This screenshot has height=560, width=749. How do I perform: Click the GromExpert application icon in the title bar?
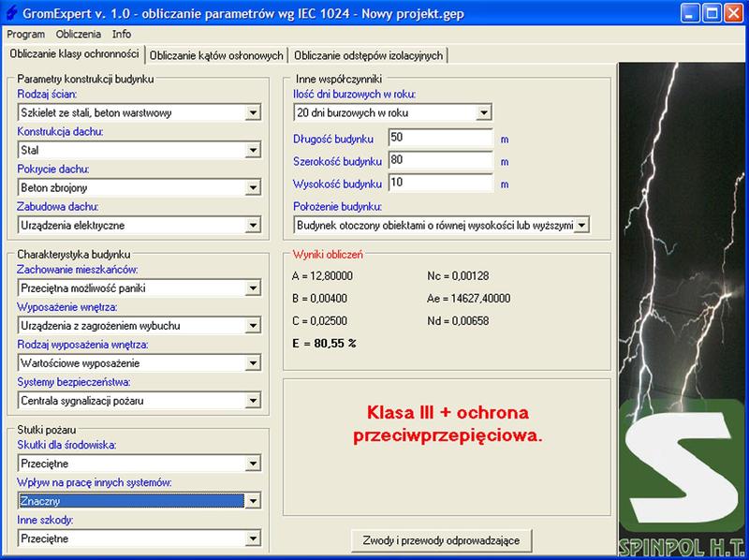point(13,13)
